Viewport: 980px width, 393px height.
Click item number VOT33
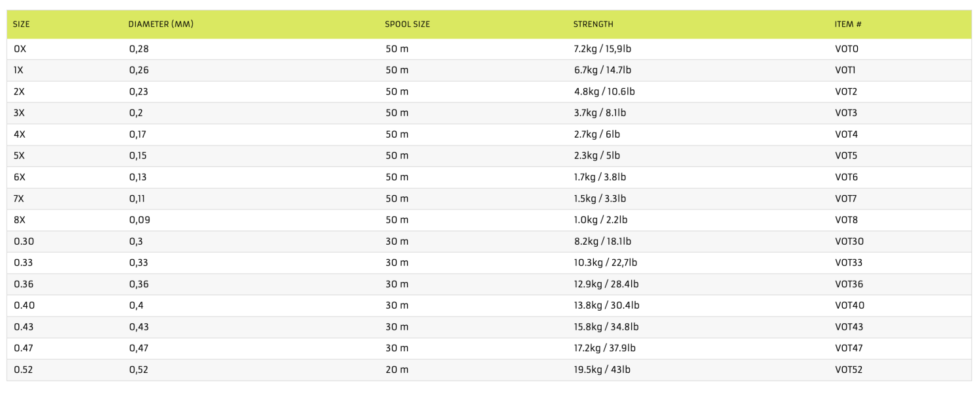[x=849, y=263]
